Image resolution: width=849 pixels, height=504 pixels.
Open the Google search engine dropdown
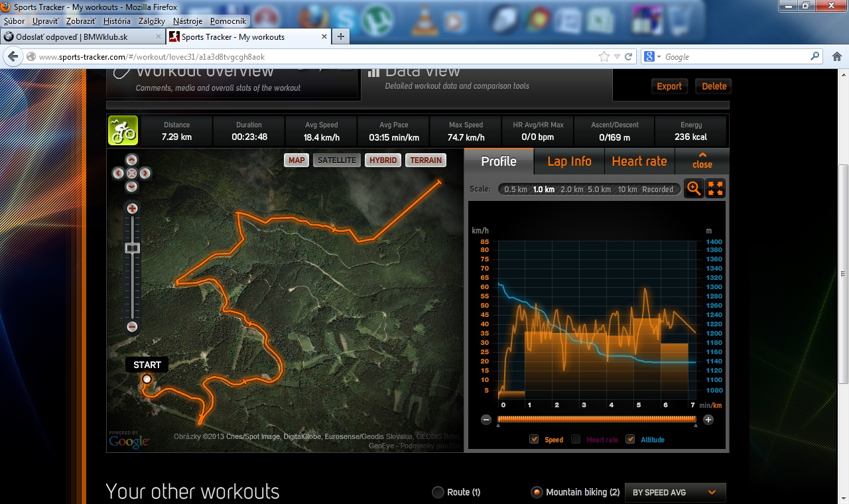(x=653, y=57)
